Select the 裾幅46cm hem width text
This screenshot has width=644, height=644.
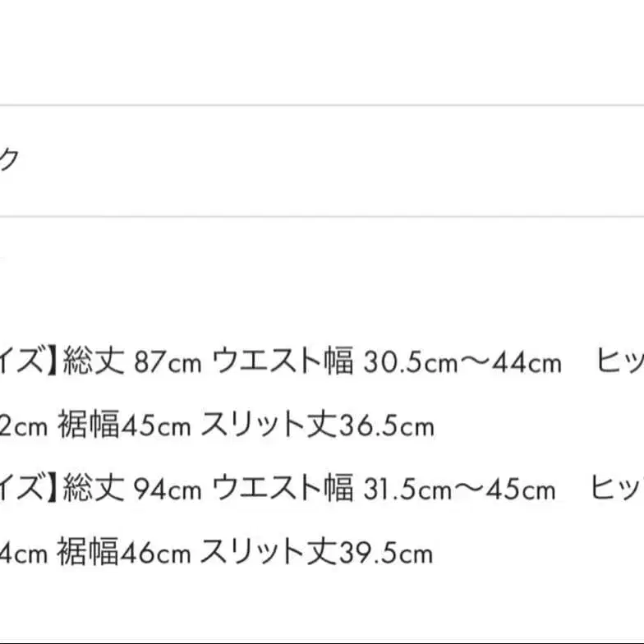point(124,553)
